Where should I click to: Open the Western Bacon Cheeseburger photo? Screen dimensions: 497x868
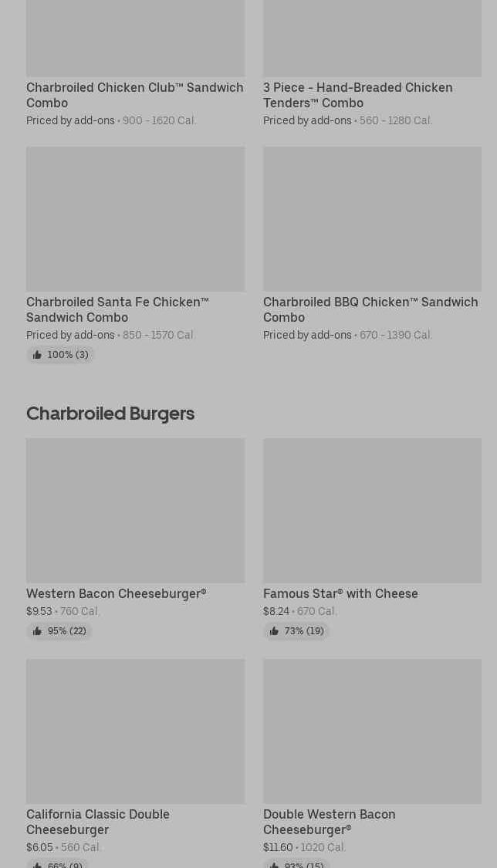tap(136, 511)
